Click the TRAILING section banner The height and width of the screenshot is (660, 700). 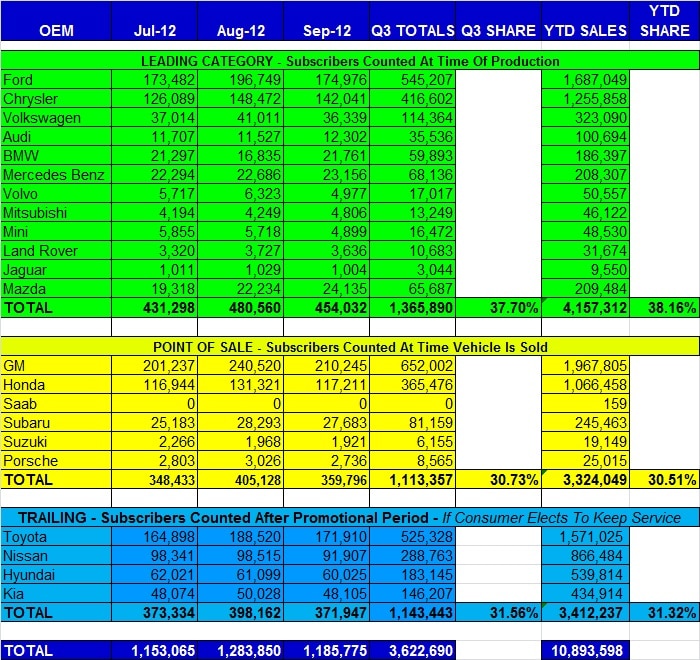click(x=350, y=518)
